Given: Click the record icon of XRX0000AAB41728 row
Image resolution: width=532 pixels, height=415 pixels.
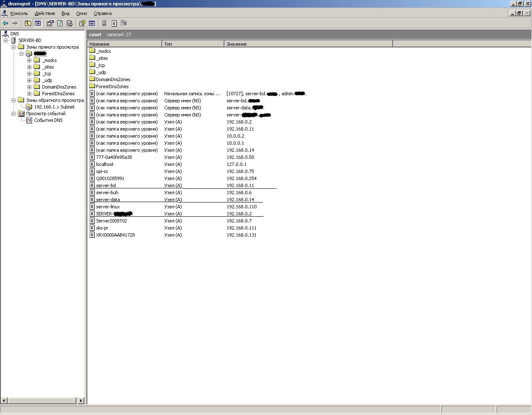Looking at the screenshot, I should click(92, 235).
